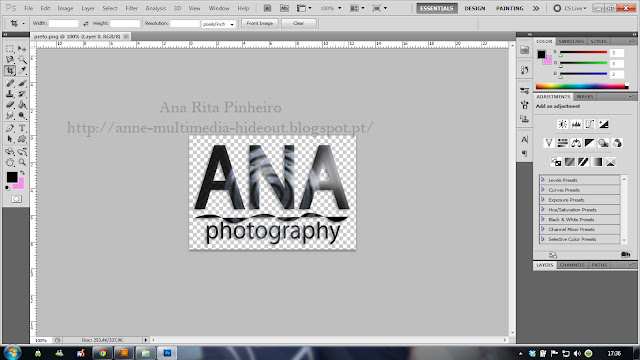Select the Healing Brush tool
The image size is (640, 360).
point(10,83)
